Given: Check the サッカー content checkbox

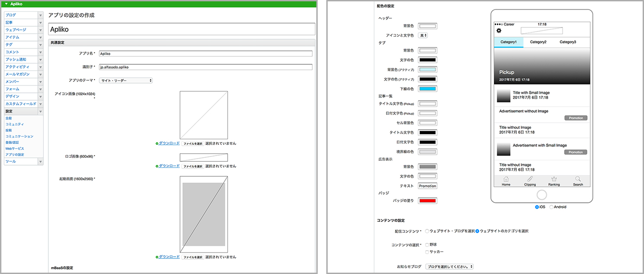Looking at the screenshot, I should point(427,252).
